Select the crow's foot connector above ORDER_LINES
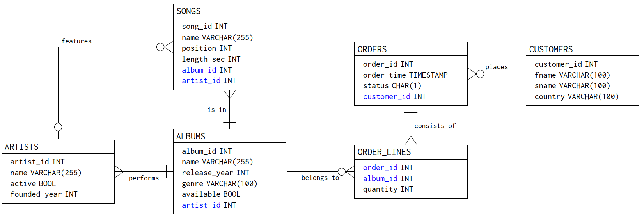The width and height of the screenshot is (644, 217). pos(411,140)
